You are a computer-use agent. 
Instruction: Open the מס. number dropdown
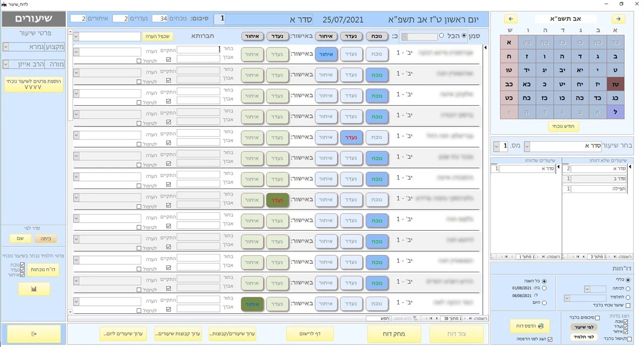[x=496, y=147]
